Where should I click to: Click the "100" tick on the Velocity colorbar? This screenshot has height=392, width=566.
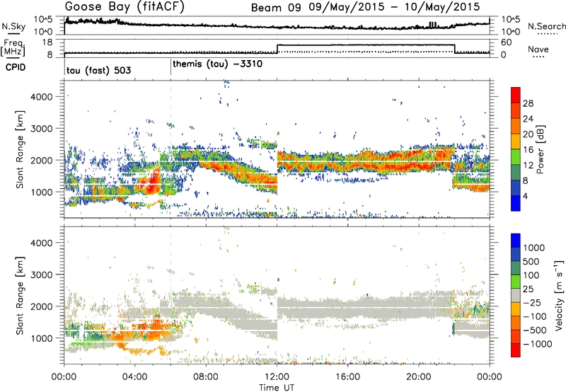(x=531, y=275)
